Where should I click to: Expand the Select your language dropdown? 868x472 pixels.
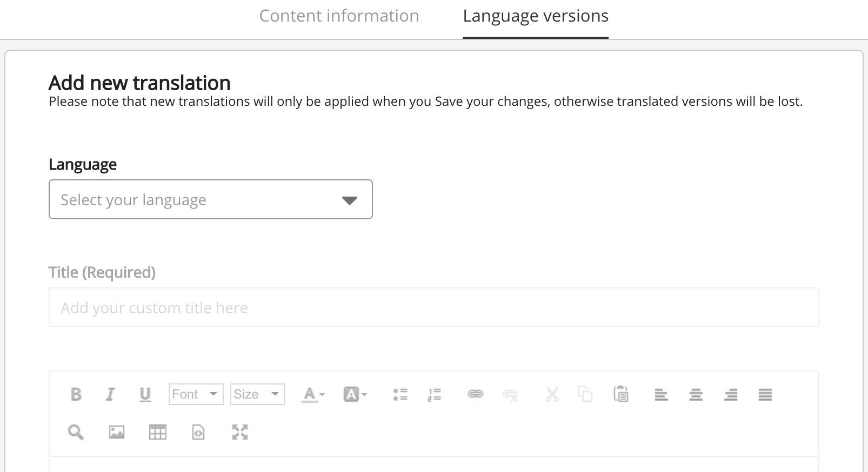click(210, 200)
